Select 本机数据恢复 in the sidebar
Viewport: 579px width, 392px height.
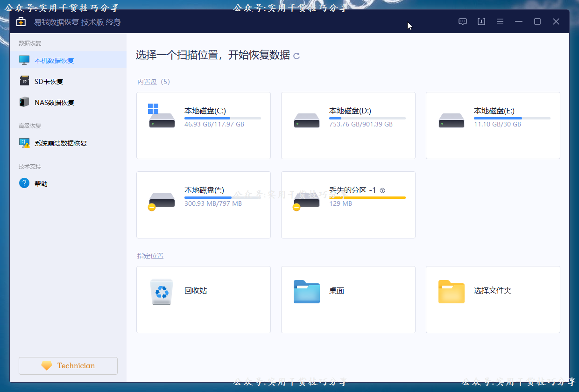[x=54, y=61]
